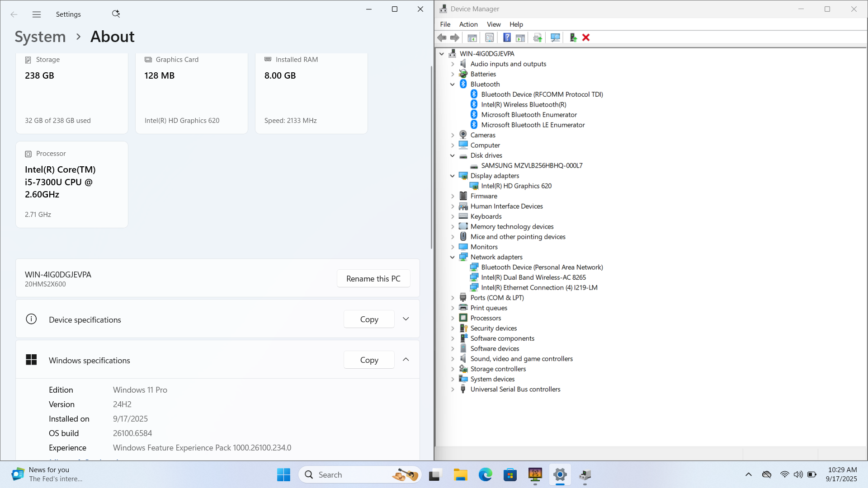Open the Task View taskbar icon
868x488 pixels.
pos(435,474)
